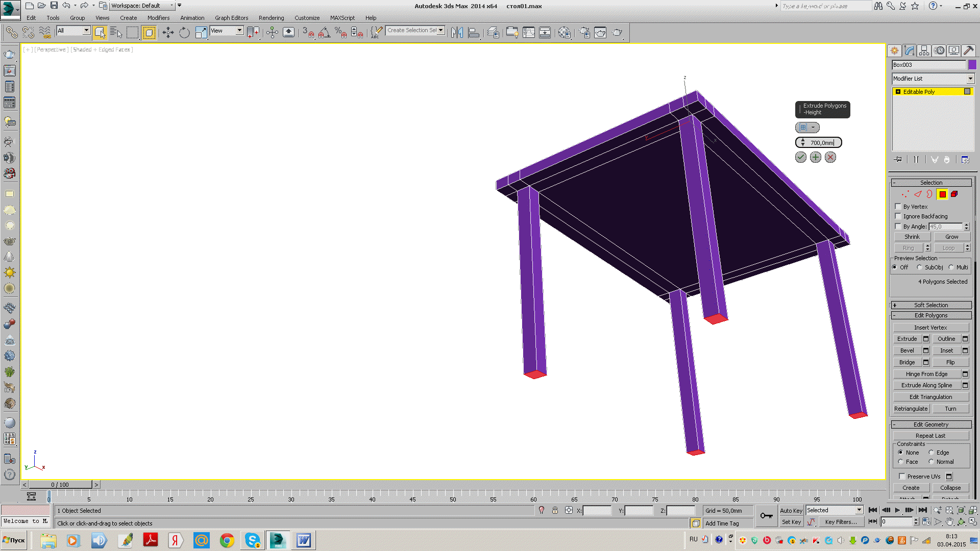This screenshot has height=551, width=980.
Task: Select Vertex sub-object level icon
Action: (x=905, y=194)
